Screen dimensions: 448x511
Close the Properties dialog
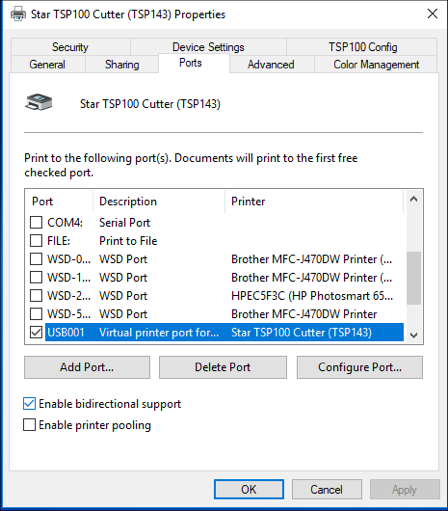click(432, 14)
